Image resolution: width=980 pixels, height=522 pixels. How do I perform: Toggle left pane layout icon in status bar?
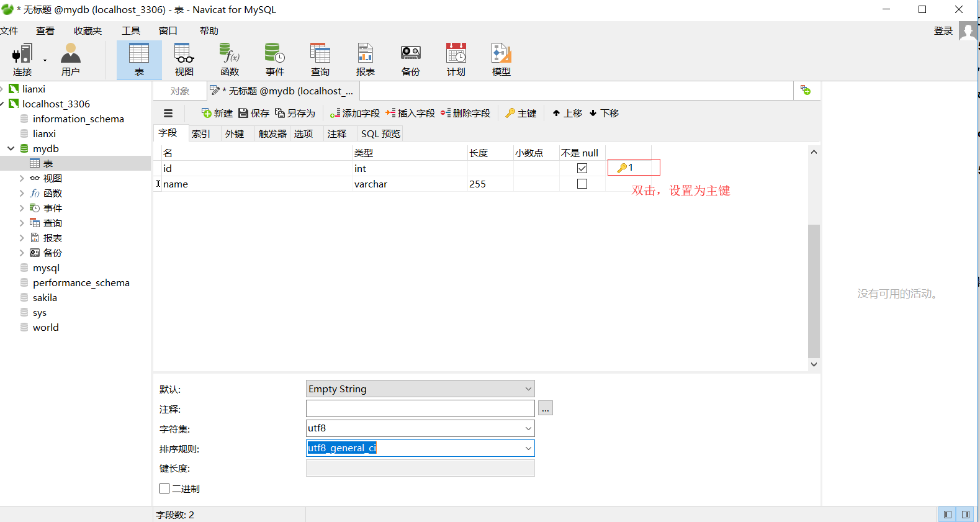click(x=947, y=515)
